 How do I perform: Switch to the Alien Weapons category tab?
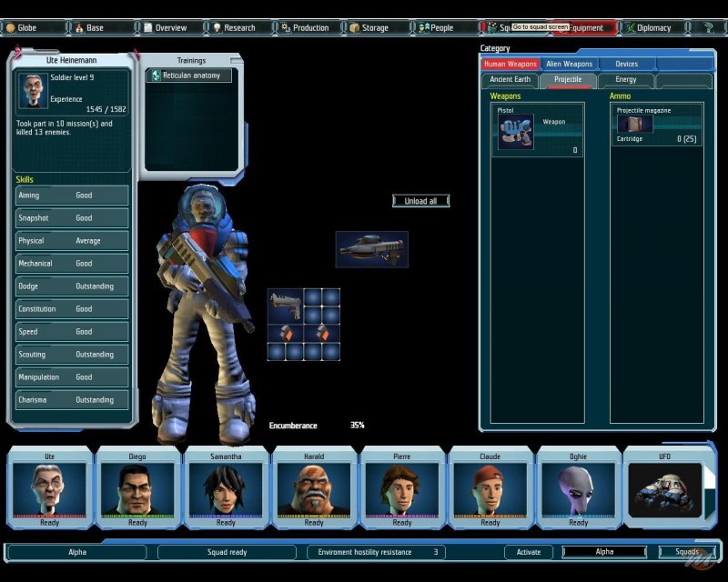click(570, 65)
